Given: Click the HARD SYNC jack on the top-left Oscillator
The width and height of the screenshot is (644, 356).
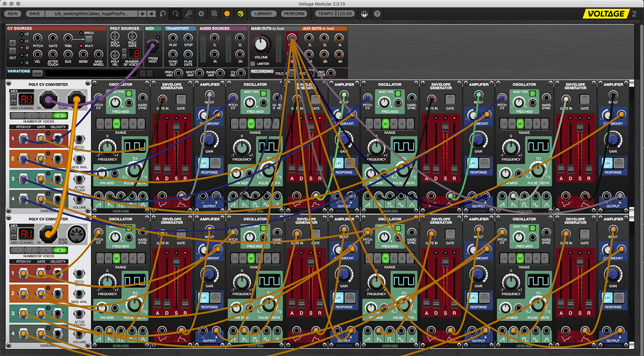Looking at the screenshot, I should point(142,97).
